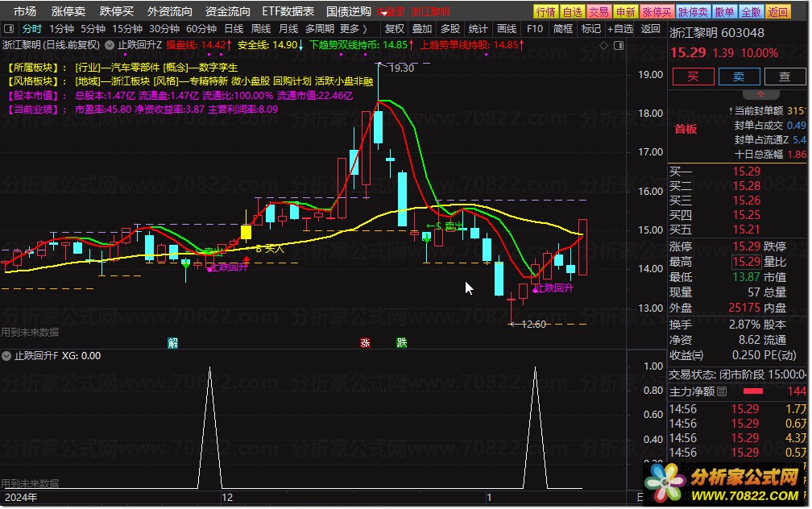Expand the 止跌回升F indicator dropdown arrow
The width and height of the screenshot is (812, 509).
point(6,356)
